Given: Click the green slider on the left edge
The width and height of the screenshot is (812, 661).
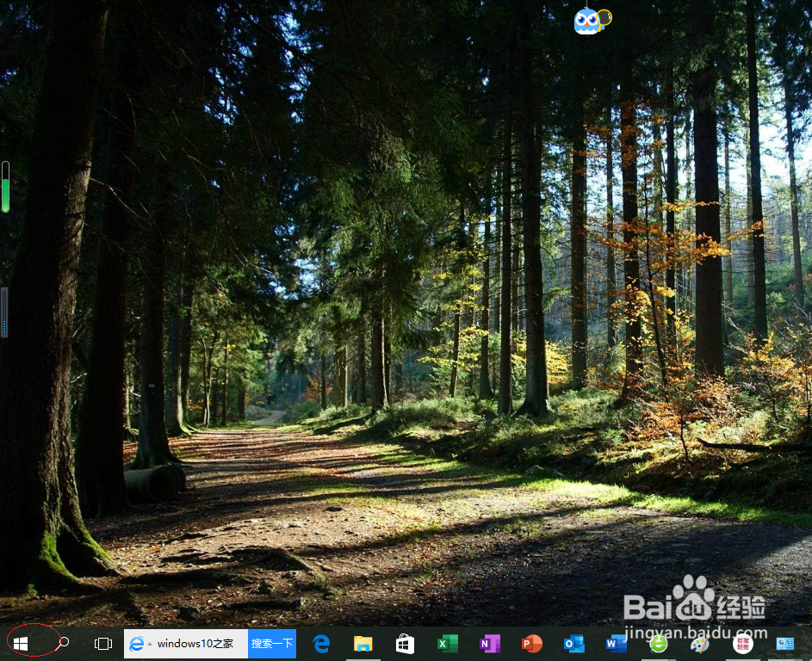Looking at the screenshot, I should [x=5, y=187].
